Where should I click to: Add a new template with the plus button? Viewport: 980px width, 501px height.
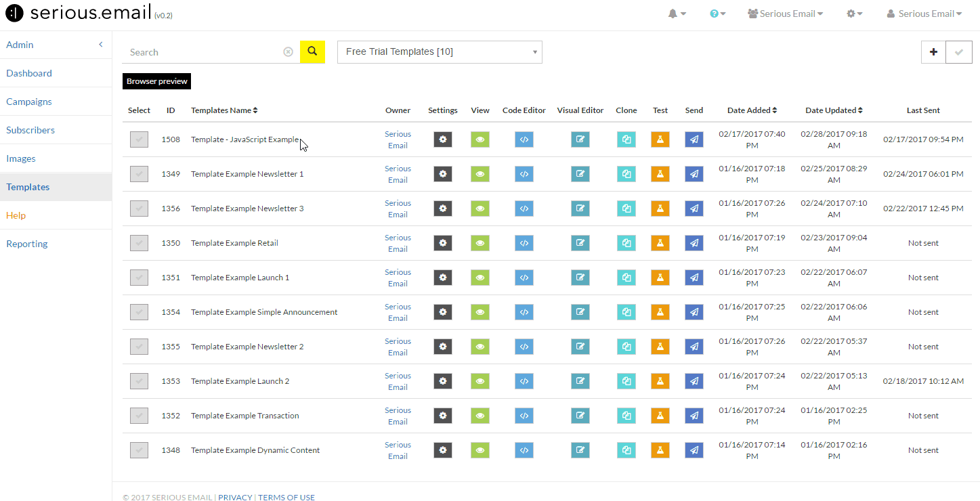[933, 52]
